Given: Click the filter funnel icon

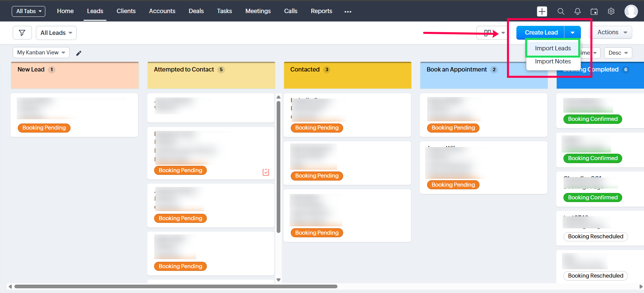Looking at the screenshot, I should [x=22, y=33].
